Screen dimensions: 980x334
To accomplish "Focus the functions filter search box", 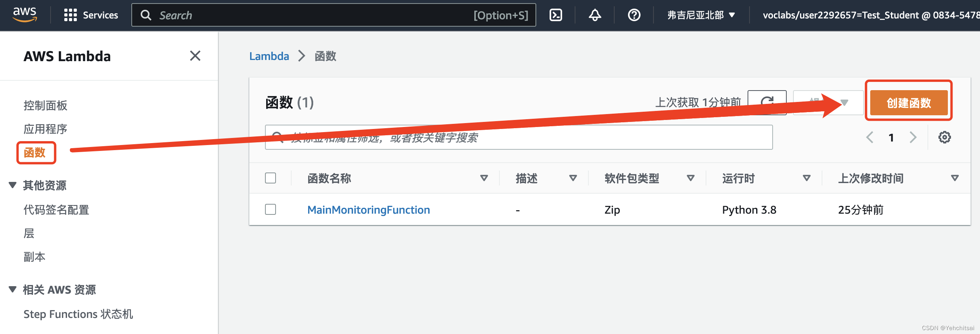I will point(519,137).
